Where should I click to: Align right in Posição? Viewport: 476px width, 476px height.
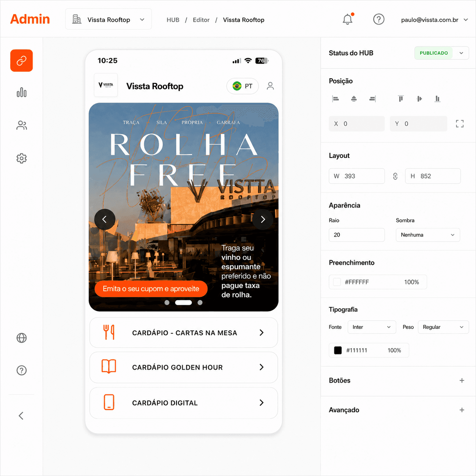(372, 99)
